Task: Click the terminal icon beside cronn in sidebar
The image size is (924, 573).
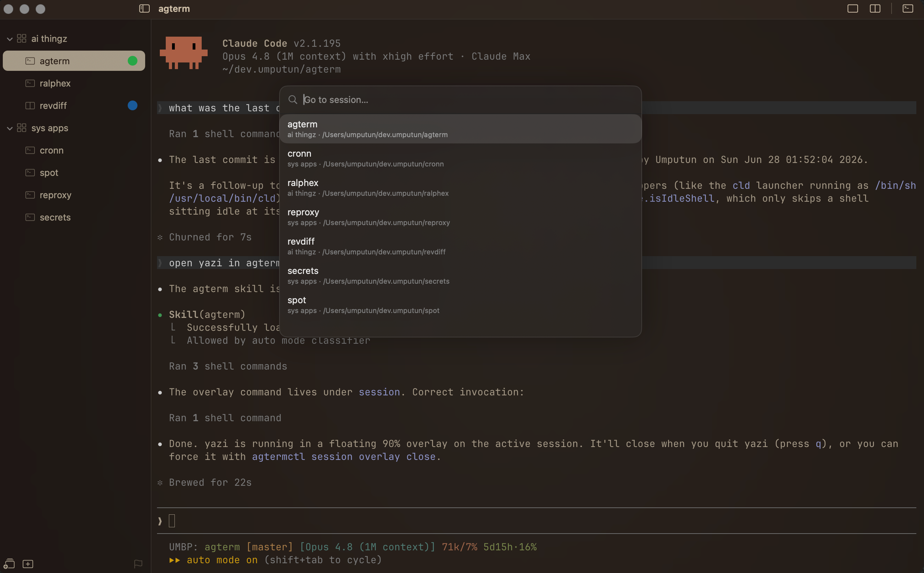Action: pos(30,150)
